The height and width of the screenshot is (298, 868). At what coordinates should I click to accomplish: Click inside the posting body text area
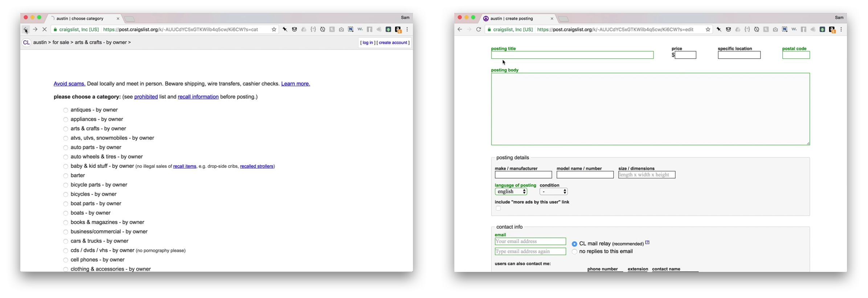pos(651,109)
